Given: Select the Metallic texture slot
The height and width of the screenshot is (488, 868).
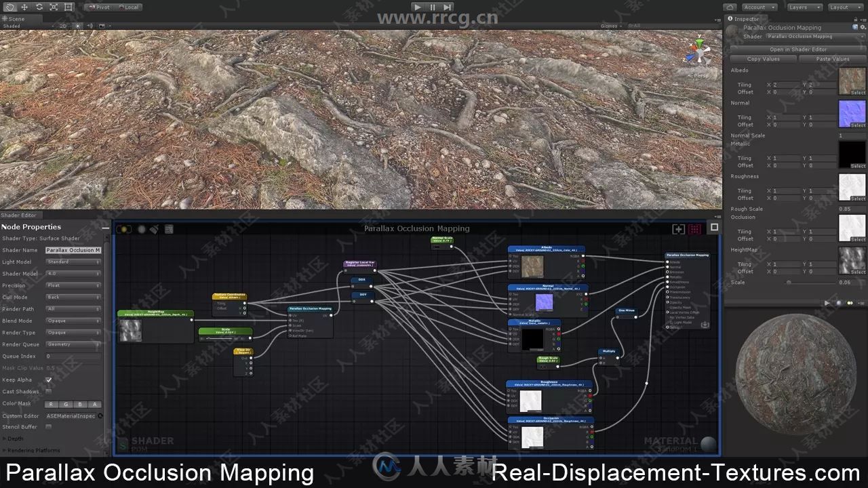Looking at the screenshot, I should click(x=852, y=154).
